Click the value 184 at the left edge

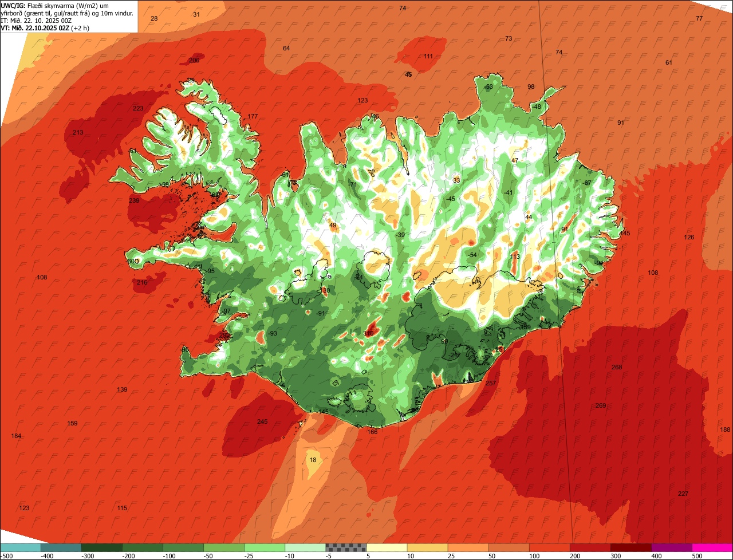(x=17, y=436)
